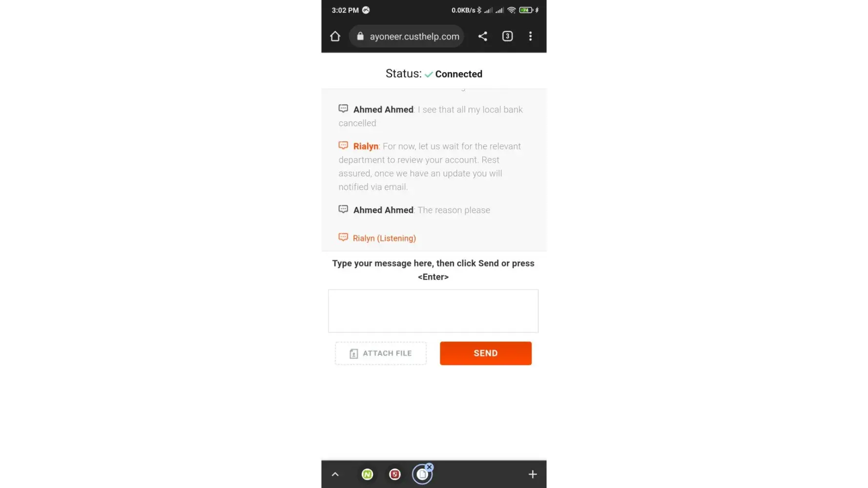Screen dimensions: 868x488
Task: Click Rialyn's orange chat bubble icon
Action: 343,145
